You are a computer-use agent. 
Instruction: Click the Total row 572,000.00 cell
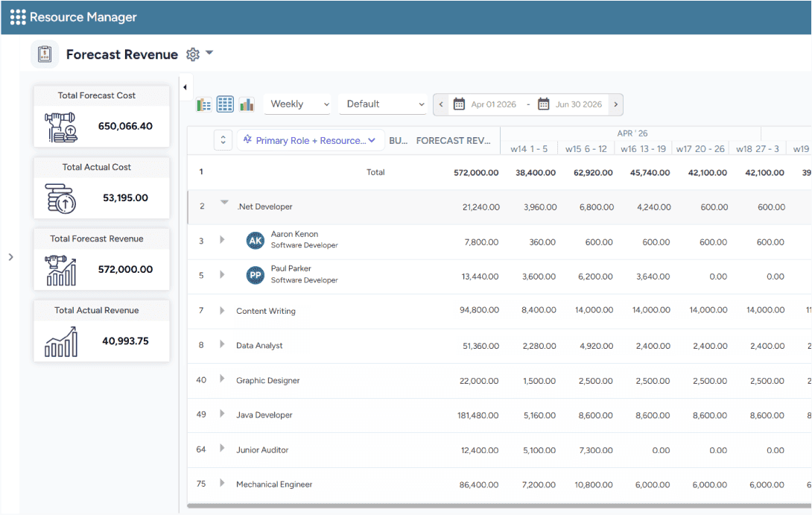(x=476, y=172)
